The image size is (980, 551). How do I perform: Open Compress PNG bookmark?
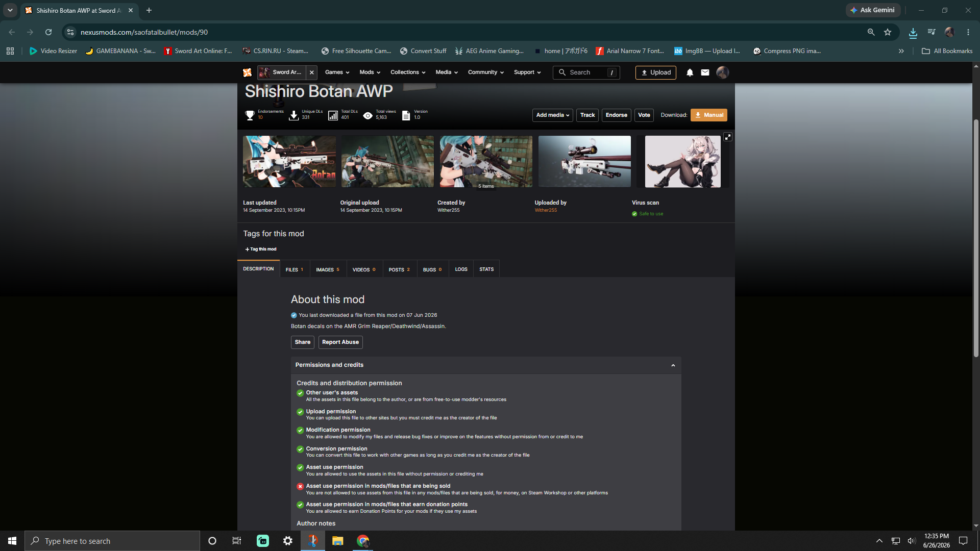(x=787, y=51)
